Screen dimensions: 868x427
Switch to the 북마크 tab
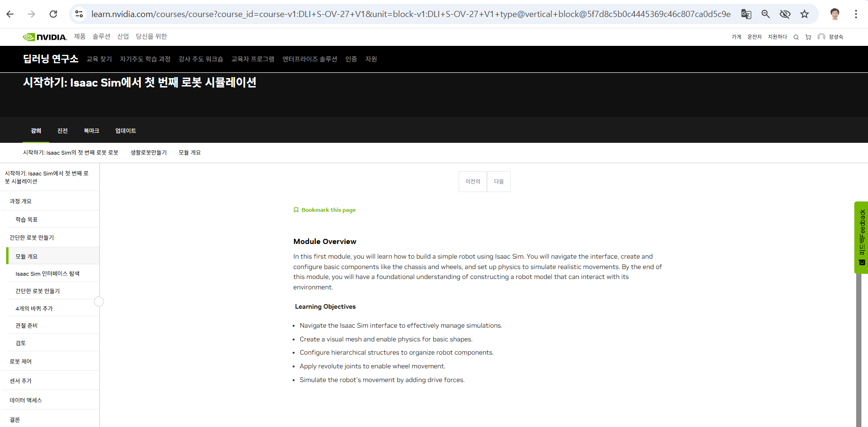tap(91, 131)
